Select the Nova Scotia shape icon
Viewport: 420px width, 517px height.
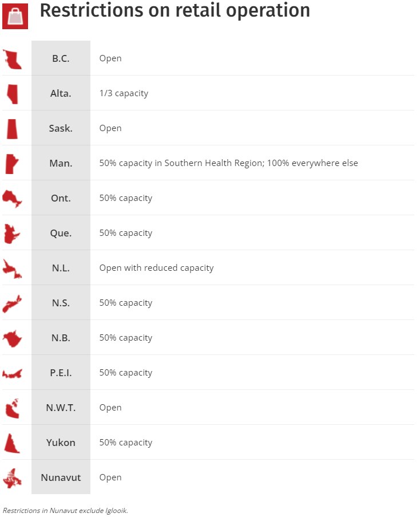tap(12, 303)
